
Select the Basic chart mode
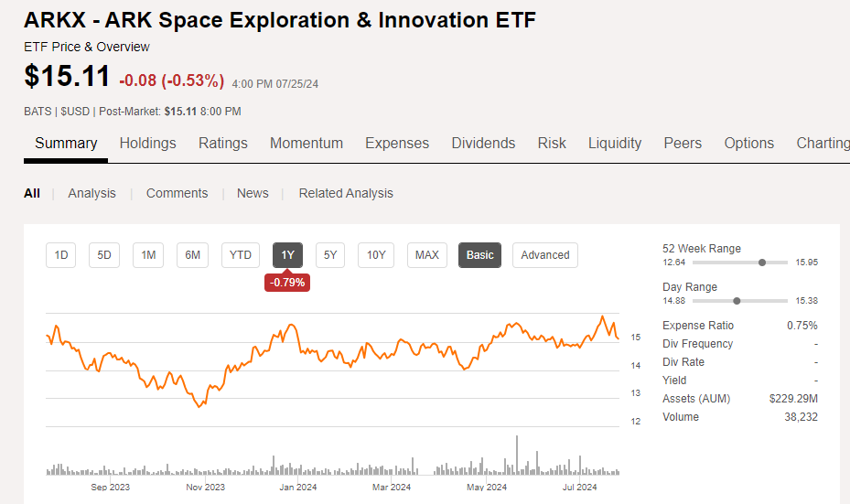coord(479,255)
